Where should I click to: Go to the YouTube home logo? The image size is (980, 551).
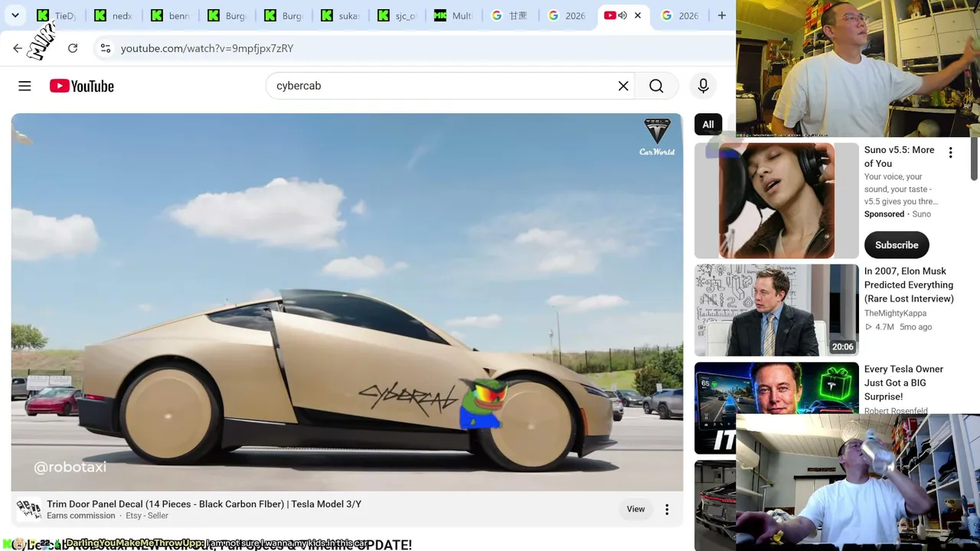click(x=82, y=86)
